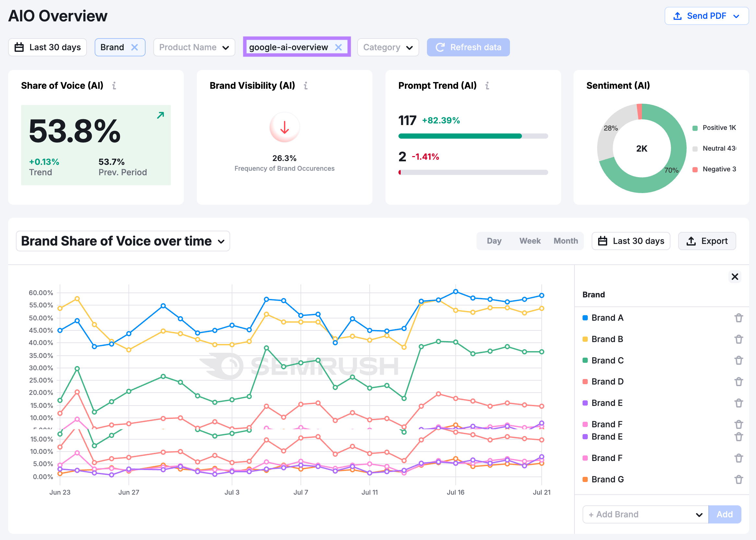Remove the Brand filter by clicking its X
This screenshot has height=540, width=756.
click(135, 47)
